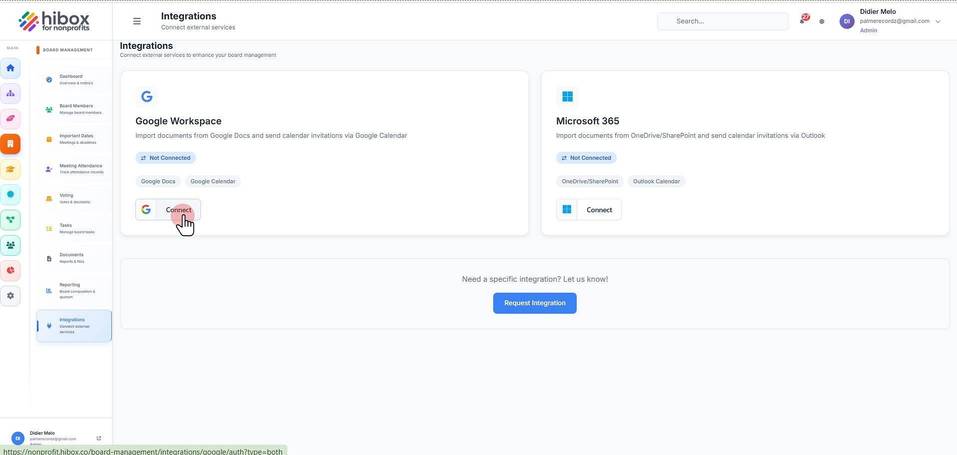Connect Microsoft 365
Image resolution: width=957 pixels, height=455 pixels.
pyautogui.click(x=588, y=209)
